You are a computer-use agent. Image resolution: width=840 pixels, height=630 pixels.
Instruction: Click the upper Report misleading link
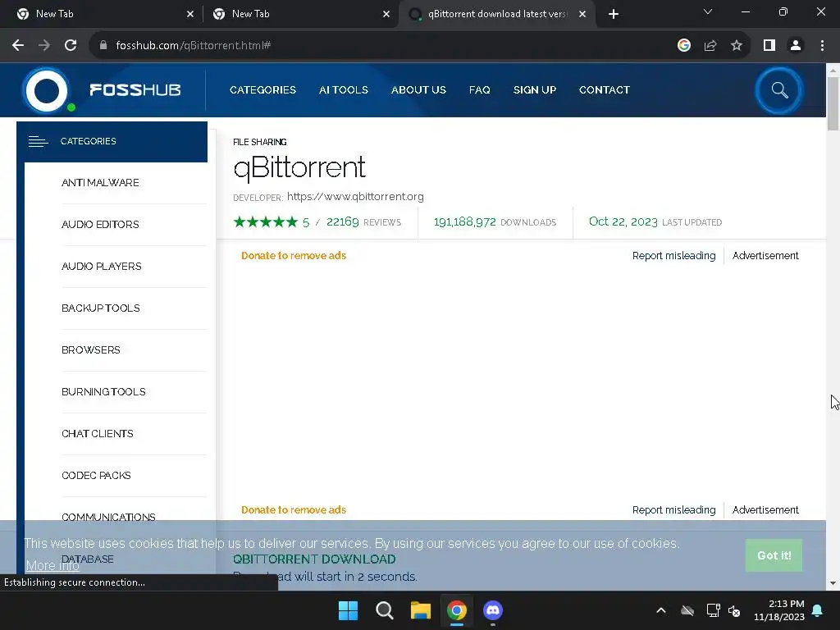(x=674, y=256)
